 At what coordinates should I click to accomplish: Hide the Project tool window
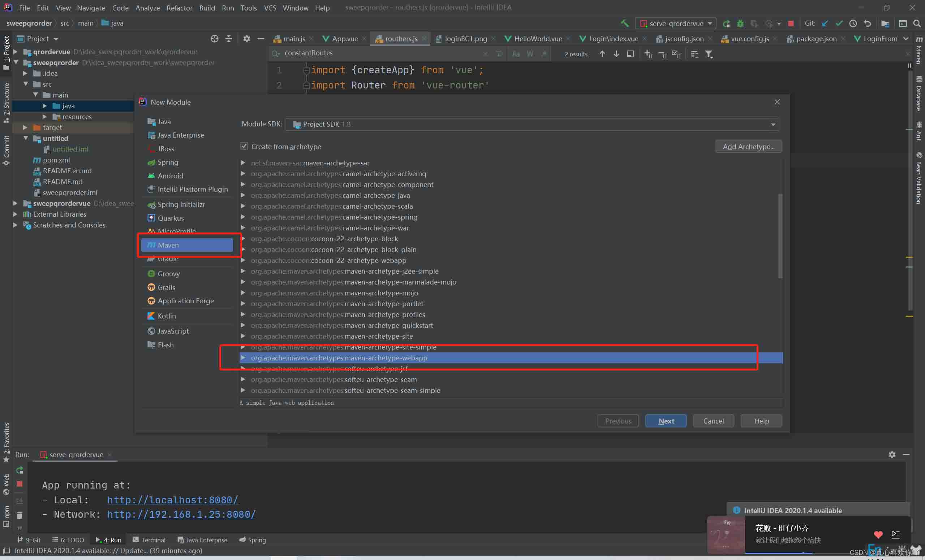pyautogui.click(x=261, y=39)
